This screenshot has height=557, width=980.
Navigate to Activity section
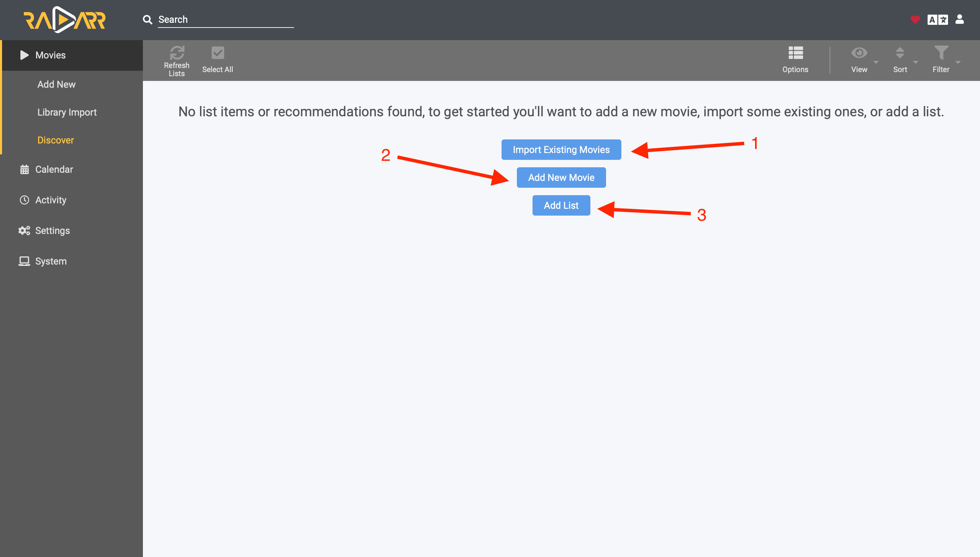click(51, 200)
